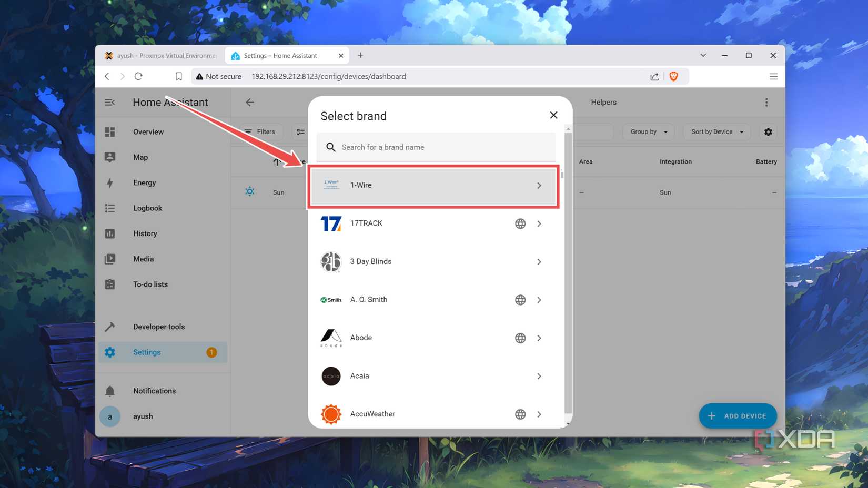Bookmark this page icon
Screen dimensions: 868x488
pyautogui.click(x=179, y=76)
